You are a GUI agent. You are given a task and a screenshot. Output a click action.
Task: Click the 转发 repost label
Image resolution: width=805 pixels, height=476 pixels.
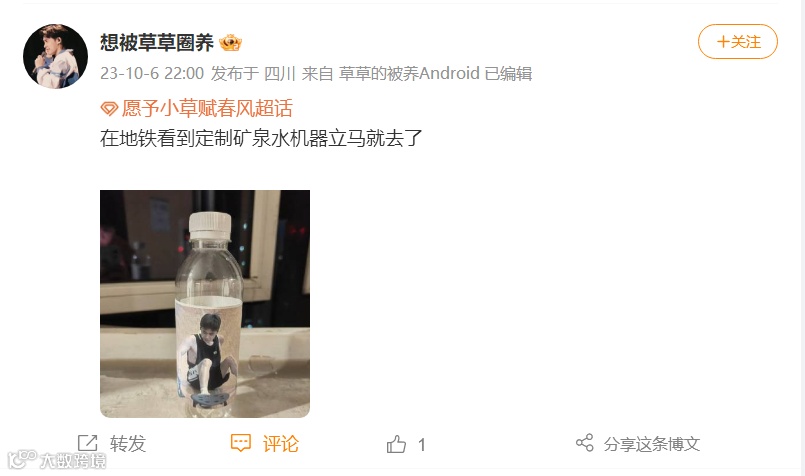(128, 444)
